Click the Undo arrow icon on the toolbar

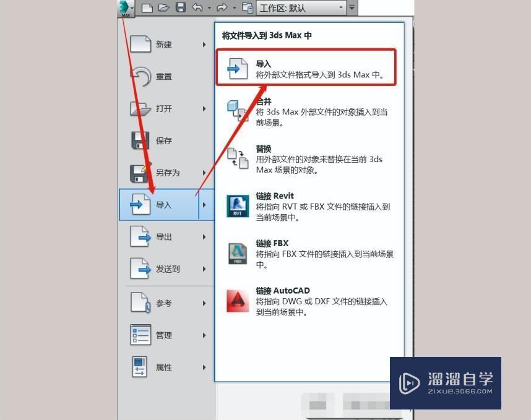coord(197,7)
